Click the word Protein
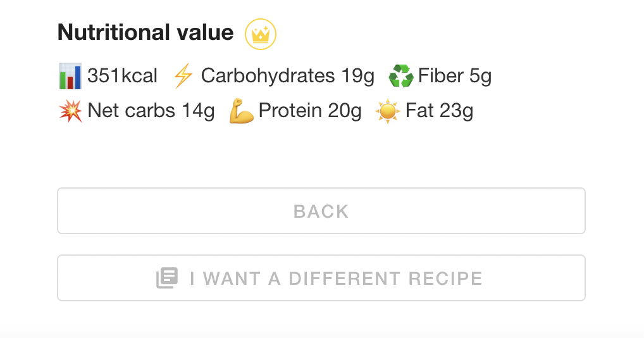644x338 pixels. [290, 111]
